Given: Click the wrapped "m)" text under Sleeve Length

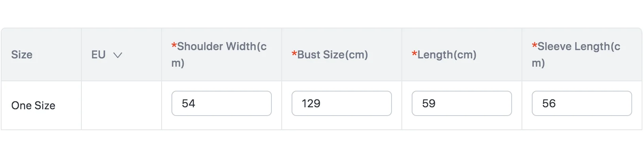Looking at the screenshot, I should pos(538,63).
